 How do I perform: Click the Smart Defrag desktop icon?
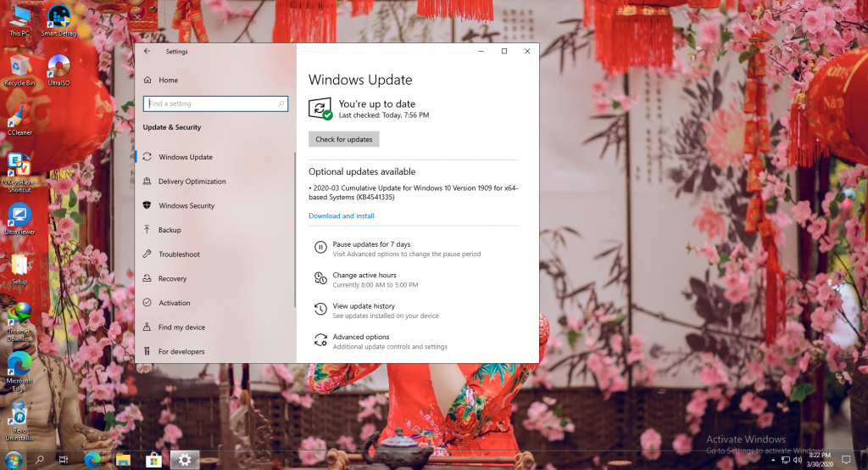[x=58, y=21]
